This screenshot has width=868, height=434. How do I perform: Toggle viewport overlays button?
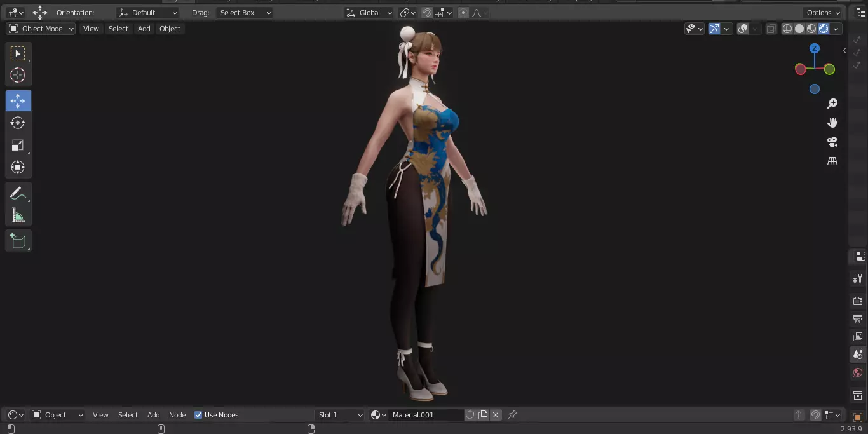pos(743,29)
